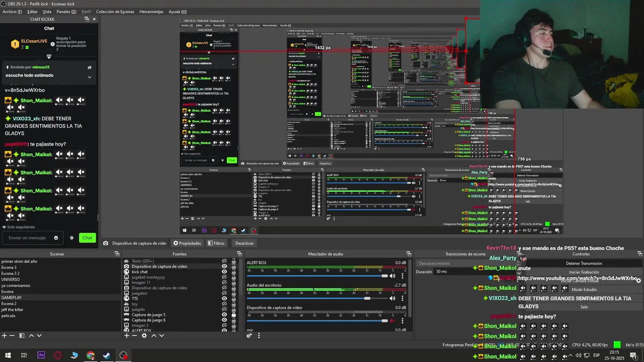
Task: Mute Audio del escritorio speaker icon
Action: click(393, 298)
